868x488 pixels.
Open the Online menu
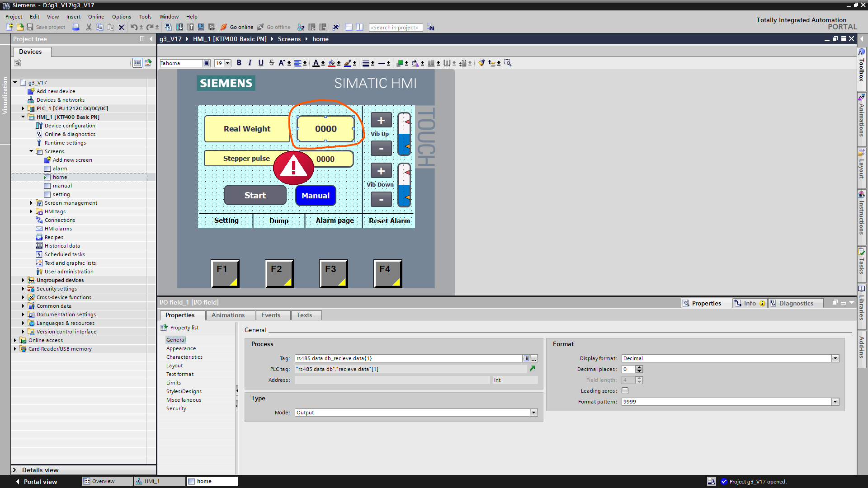coord(96,17)
